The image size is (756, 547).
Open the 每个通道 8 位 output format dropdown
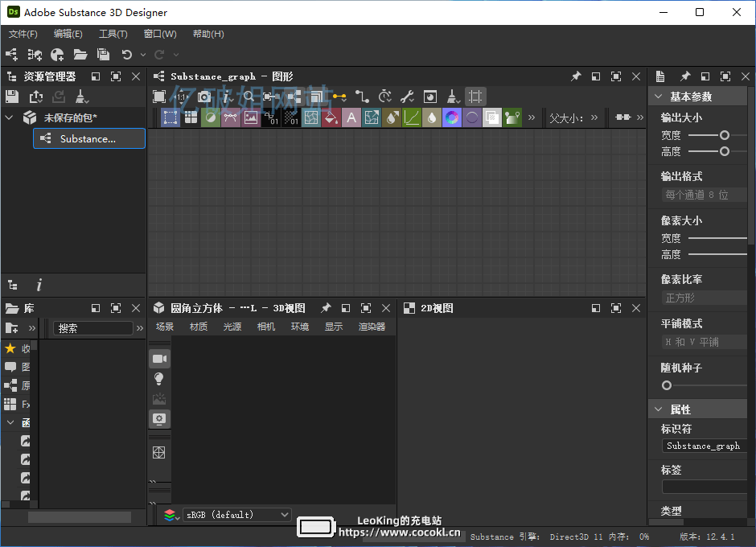click(x=704, y=195)
